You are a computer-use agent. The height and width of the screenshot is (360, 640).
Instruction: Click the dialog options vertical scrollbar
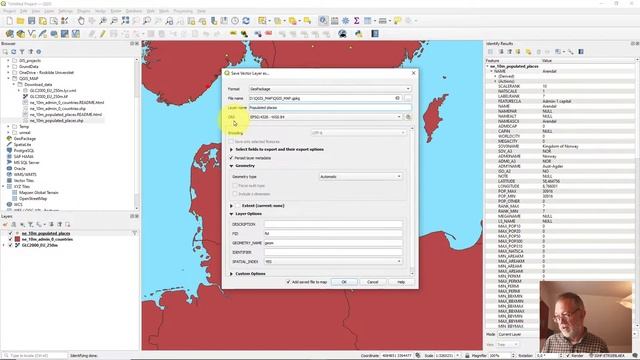click(x=412, y=200)
